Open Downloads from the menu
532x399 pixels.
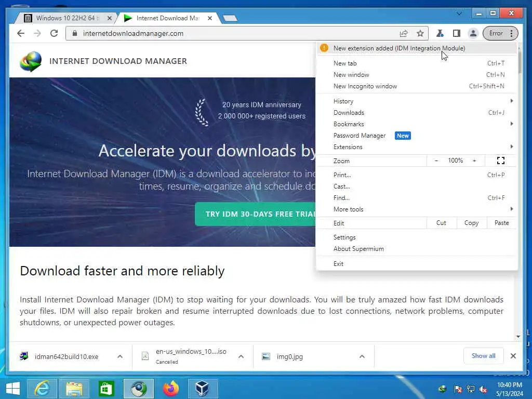[x=416, y=113]
